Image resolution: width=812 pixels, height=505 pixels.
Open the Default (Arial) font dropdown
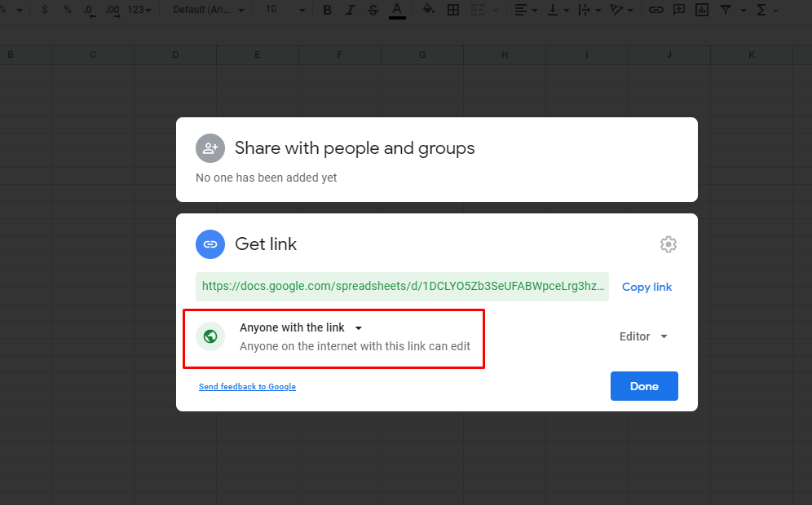coord(208,10)
